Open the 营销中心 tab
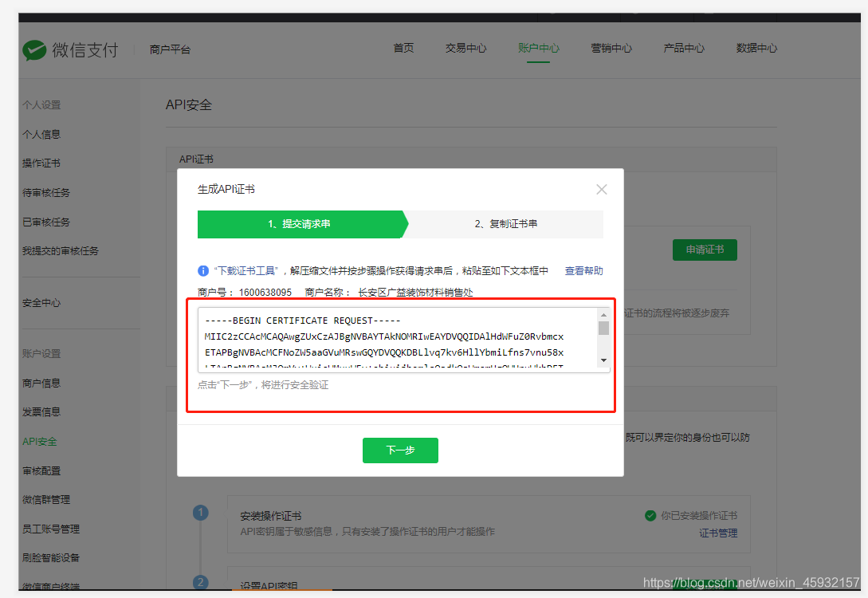Viewport: 868px width, 598px height. click(x=611, y=48)
